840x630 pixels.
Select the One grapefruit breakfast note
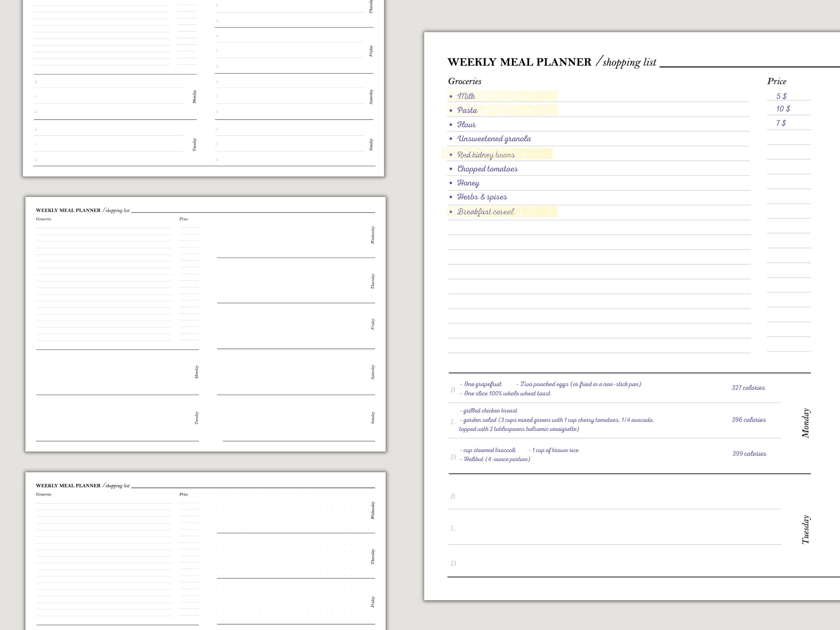(x=483, y=384)
